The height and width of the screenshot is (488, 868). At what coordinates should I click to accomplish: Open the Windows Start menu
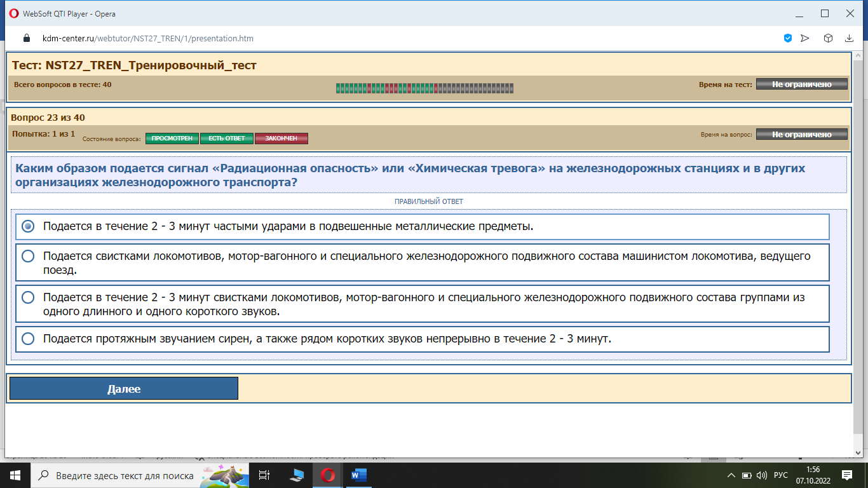(15, 475)
